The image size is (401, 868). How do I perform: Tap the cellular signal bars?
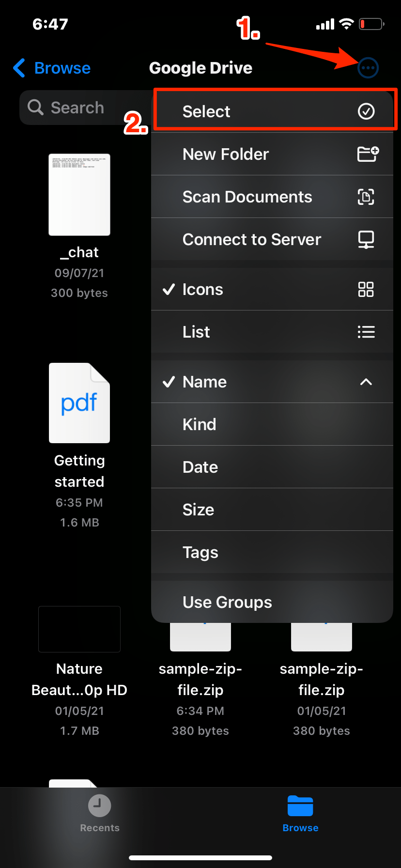pos(325,24)
